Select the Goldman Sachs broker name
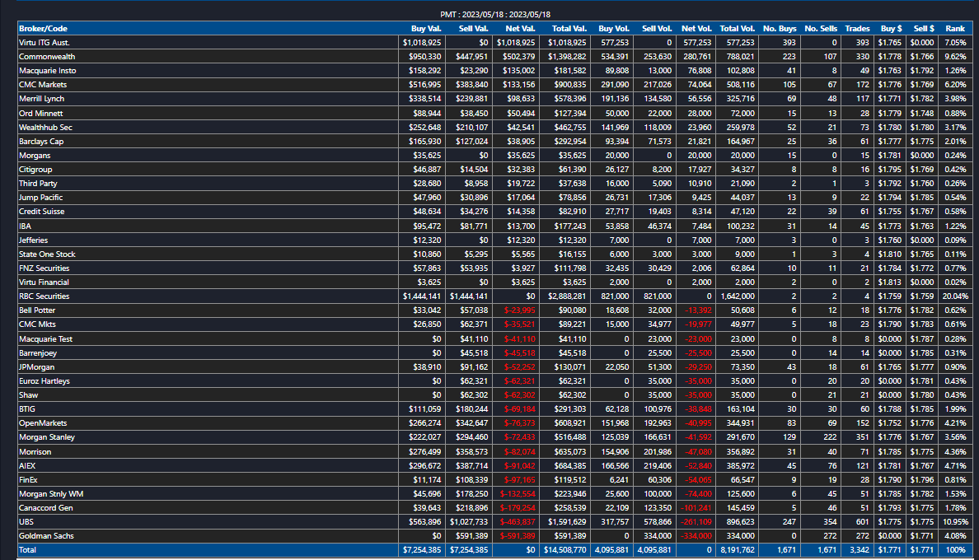The image size is (979, 560). click(x=46, y=536)
